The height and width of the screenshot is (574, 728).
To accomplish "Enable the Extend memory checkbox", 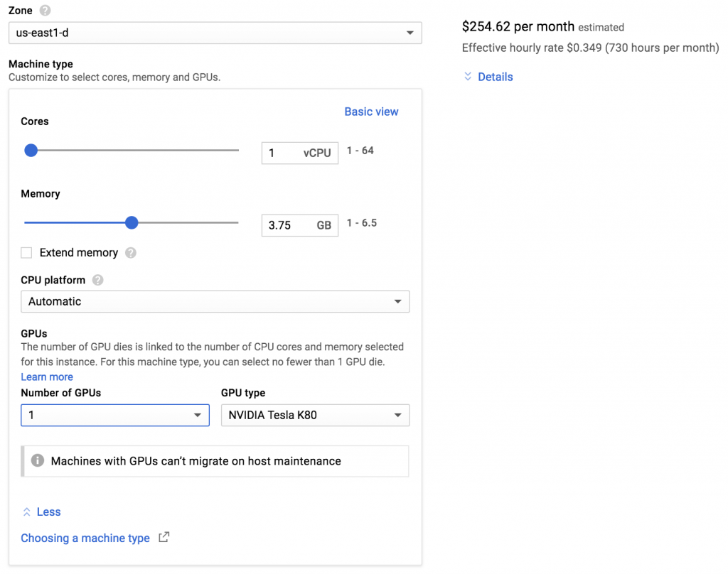I will coord(26,252).
